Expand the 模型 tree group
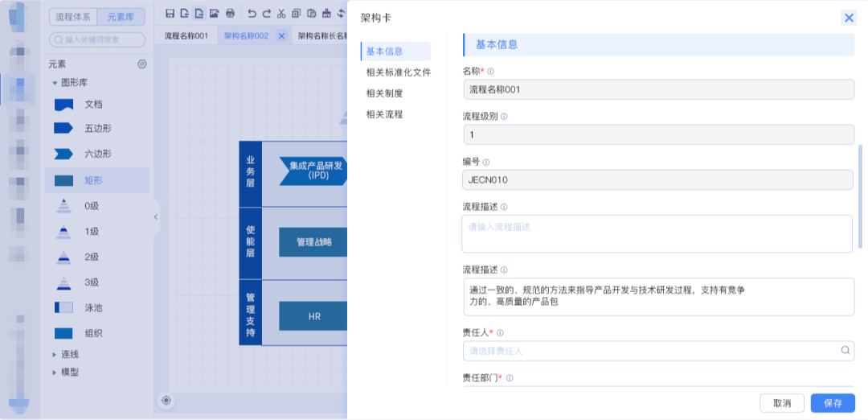 tap(55, 373)
